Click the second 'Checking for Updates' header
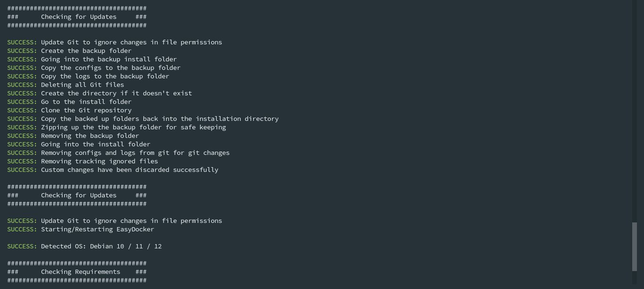The width and height of the screenshot is (644, 289). [x=77, y=195]
